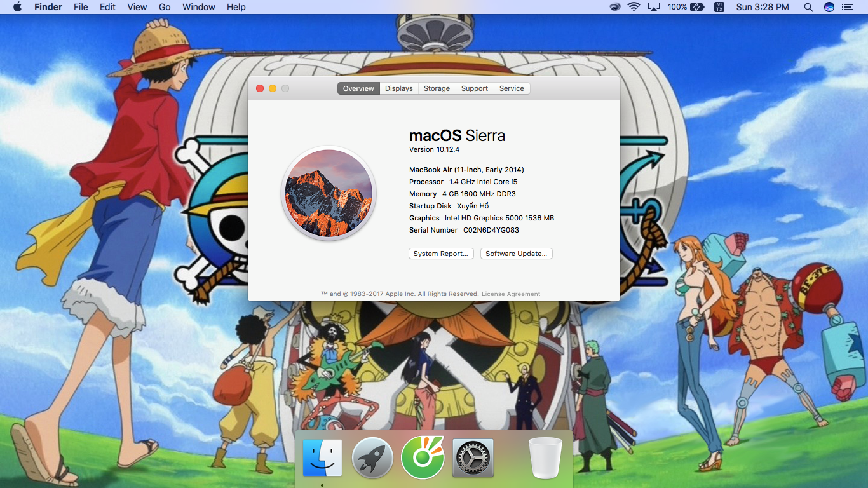Open Spotlight search magnifier

coord(808,7)
